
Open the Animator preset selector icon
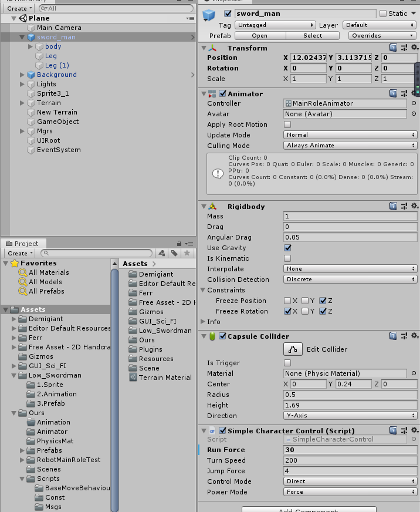coord(404,93)
